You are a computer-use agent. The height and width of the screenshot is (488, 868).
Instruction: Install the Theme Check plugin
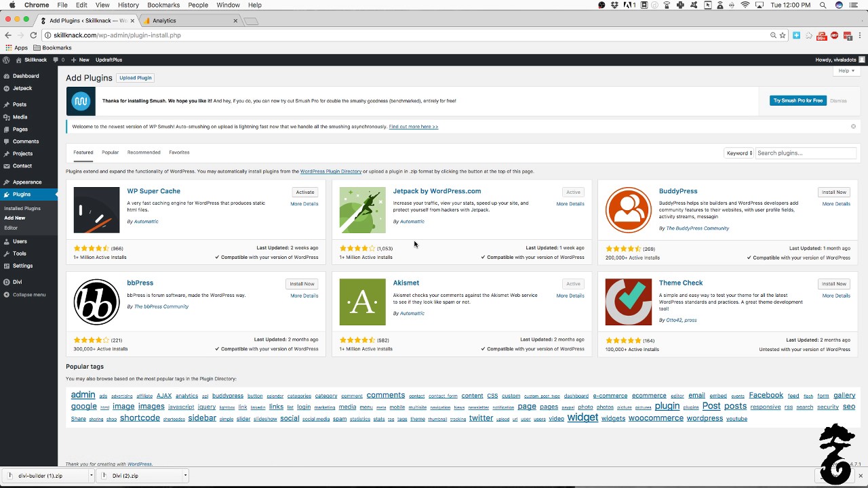coord(833,284)
